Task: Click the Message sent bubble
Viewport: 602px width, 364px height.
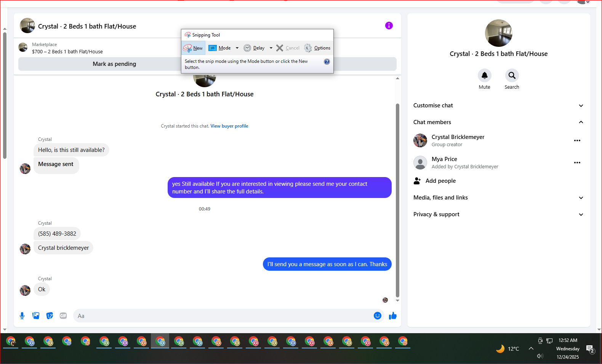Action: click(56, 165)
